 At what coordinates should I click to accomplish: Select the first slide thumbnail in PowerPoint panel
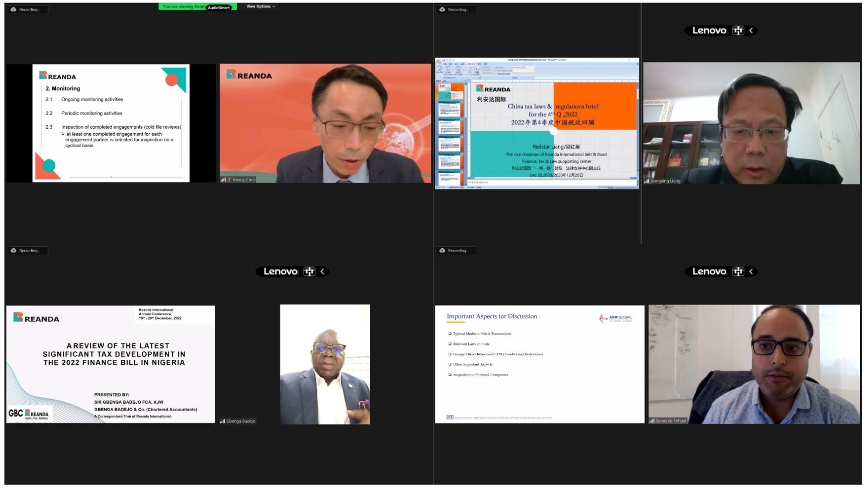pyautogui.click(x=451, y=92)
